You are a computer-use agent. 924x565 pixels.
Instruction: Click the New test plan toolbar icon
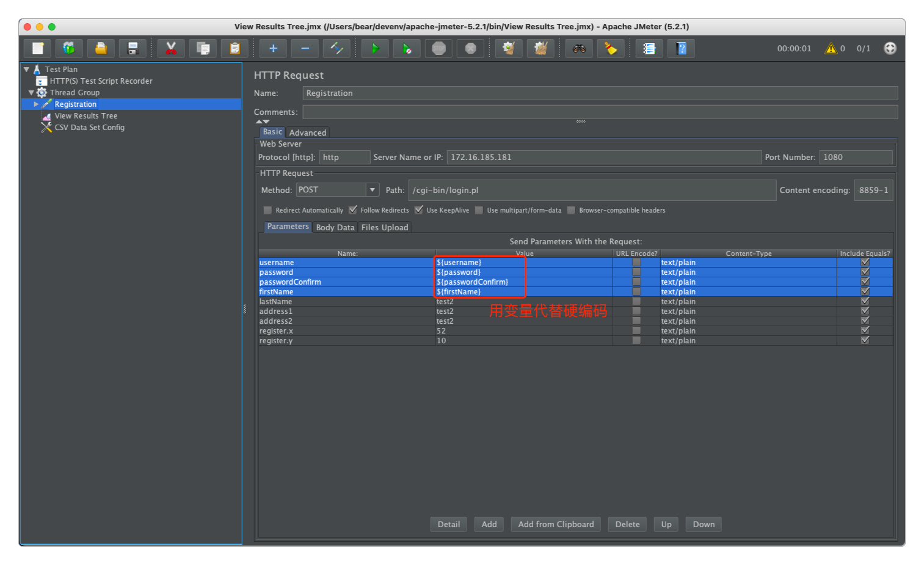click(x=38, y=48)
